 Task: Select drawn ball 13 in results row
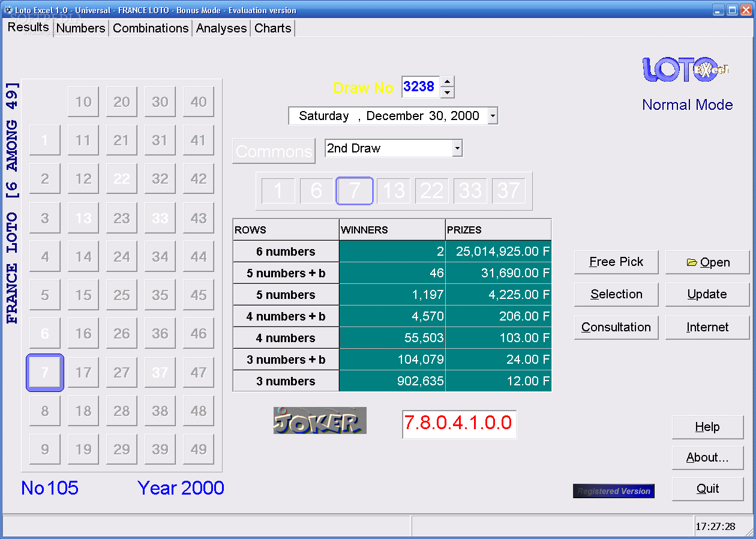[x=394, y=191]
